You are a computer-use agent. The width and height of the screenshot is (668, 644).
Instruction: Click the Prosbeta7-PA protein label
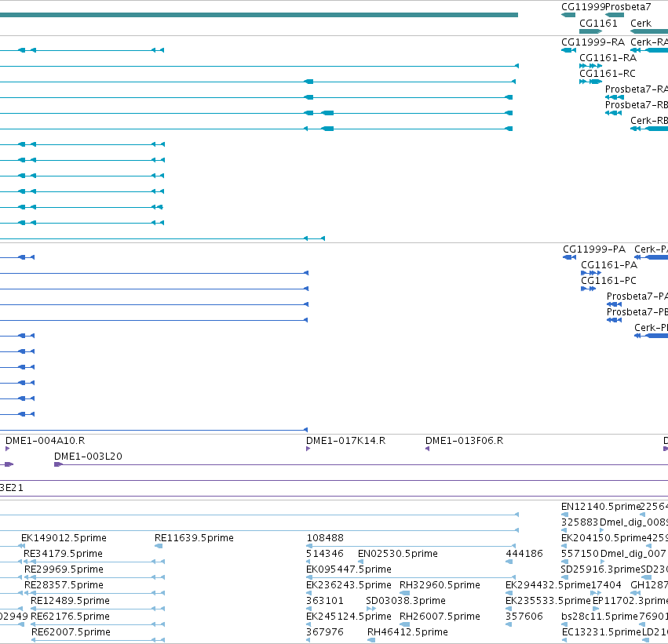637,297
